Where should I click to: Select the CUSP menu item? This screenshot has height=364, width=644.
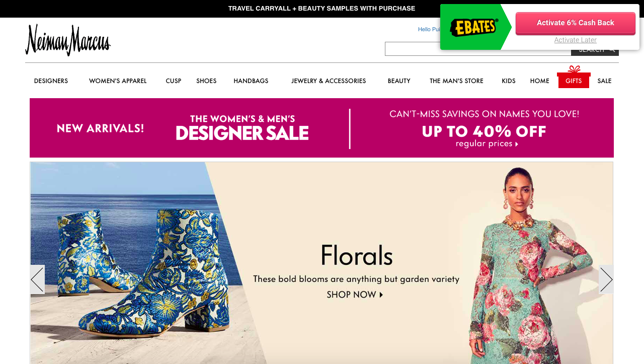click(x=174, y=81)
